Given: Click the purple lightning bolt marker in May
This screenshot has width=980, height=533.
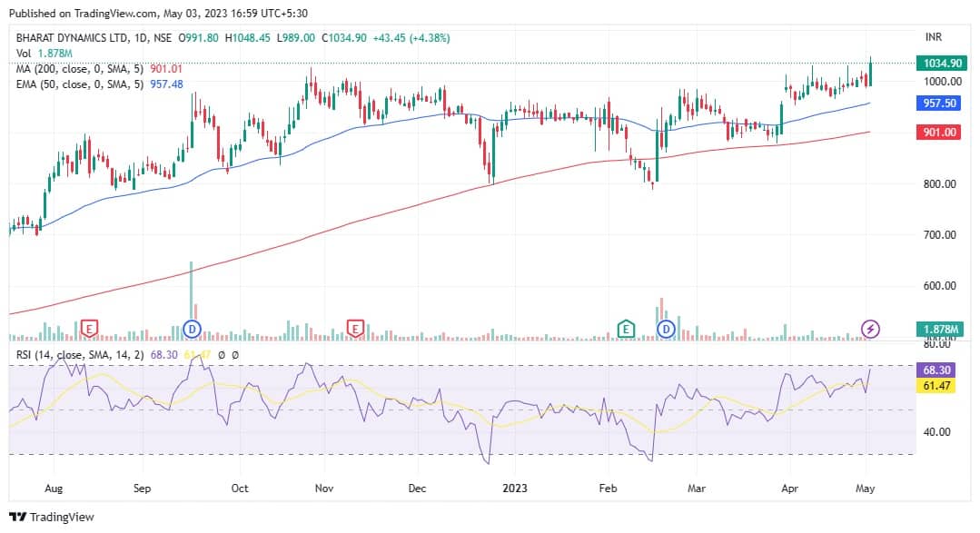Looking at the screenshot, I should (870, 328).
